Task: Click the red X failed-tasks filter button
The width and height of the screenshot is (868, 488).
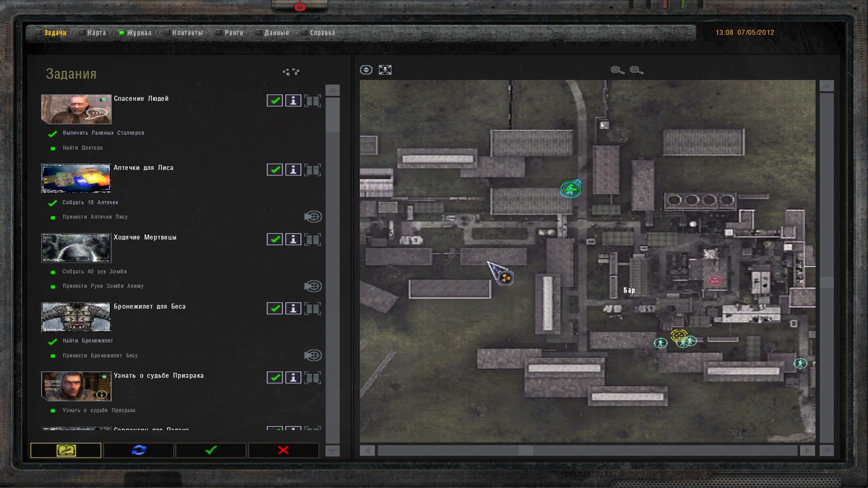Action: click(x=283, y=450)
